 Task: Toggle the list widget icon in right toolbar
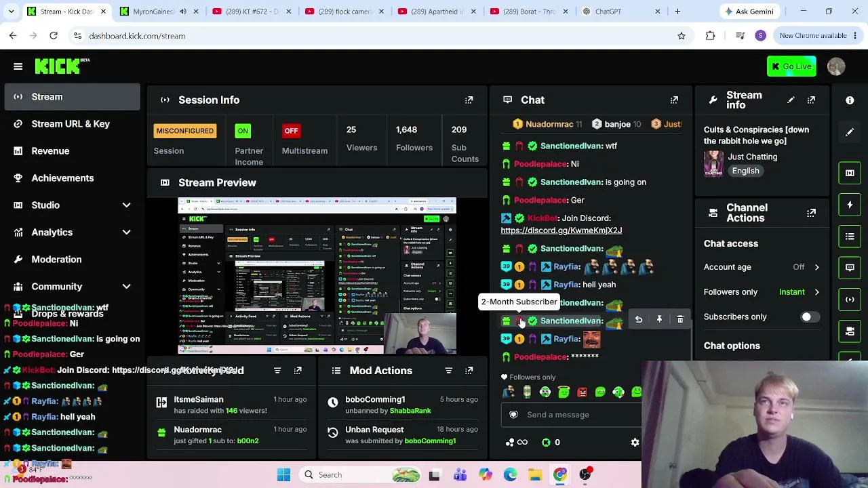tap(850, 237)
